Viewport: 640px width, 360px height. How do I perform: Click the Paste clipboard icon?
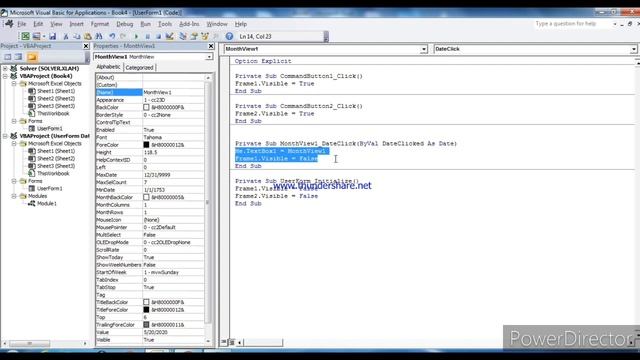(88, 36)
